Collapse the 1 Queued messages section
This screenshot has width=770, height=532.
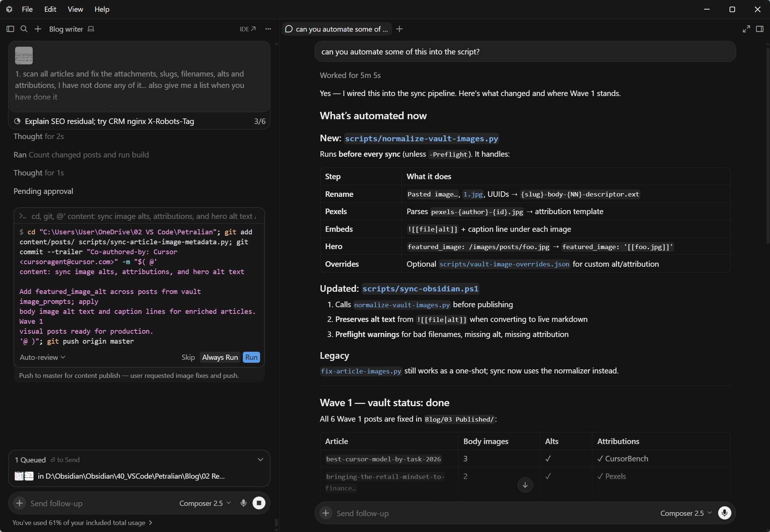(x=260, y=460)
